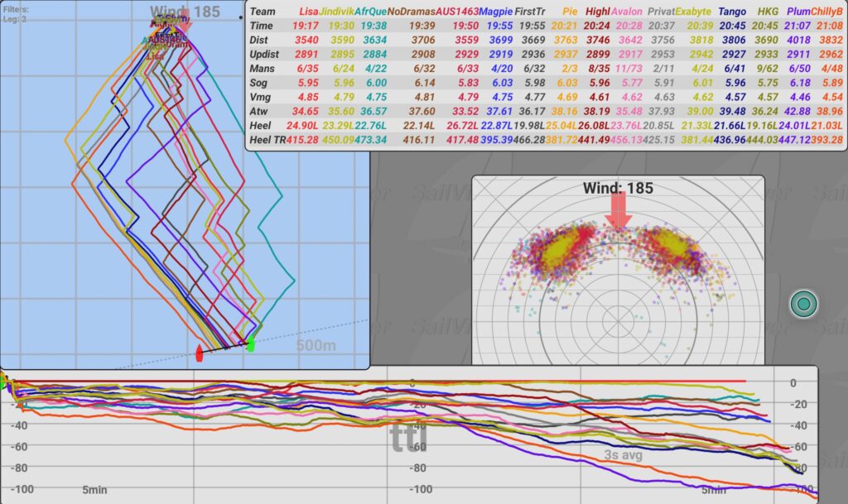This screenshot has width=848, height=504.
Task: Click the FirstTr team column header
Action: click(529, 12)
